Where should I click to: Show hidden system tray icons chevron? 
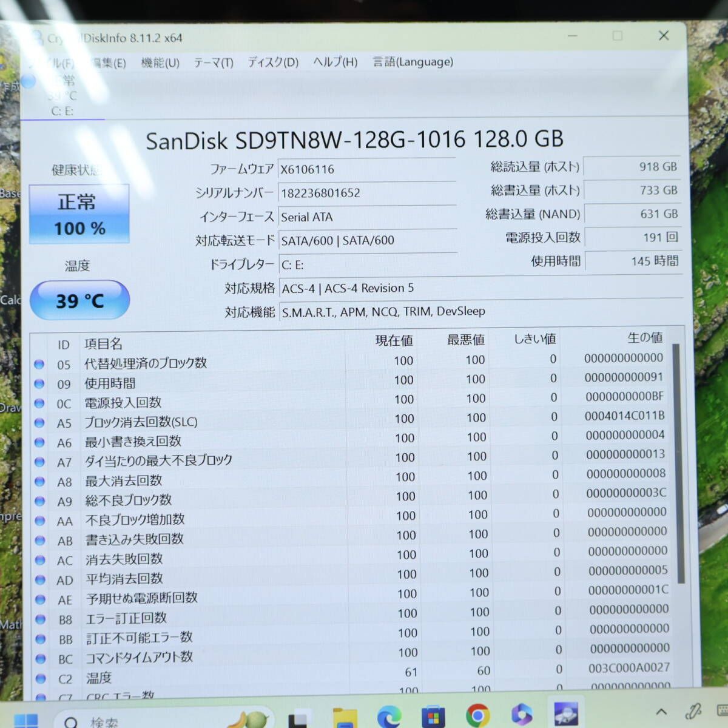coord(661,712)
